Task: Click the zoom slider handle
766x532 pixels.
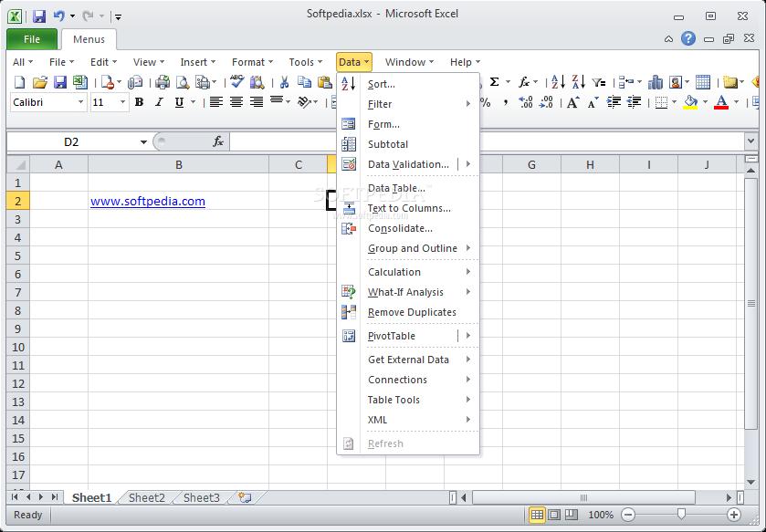Action: (681, 514)
